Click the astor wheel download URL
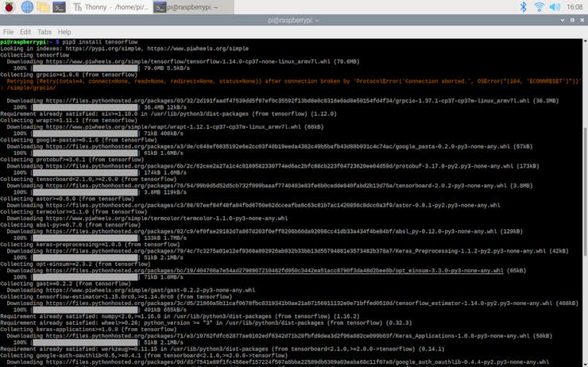This screenshot has width=588, height=367. click(273, 206)
